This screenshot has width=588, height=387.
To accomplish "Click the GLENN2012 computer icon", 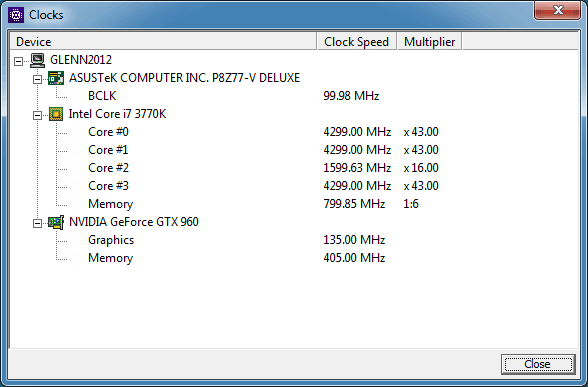I will pos(38,60).
